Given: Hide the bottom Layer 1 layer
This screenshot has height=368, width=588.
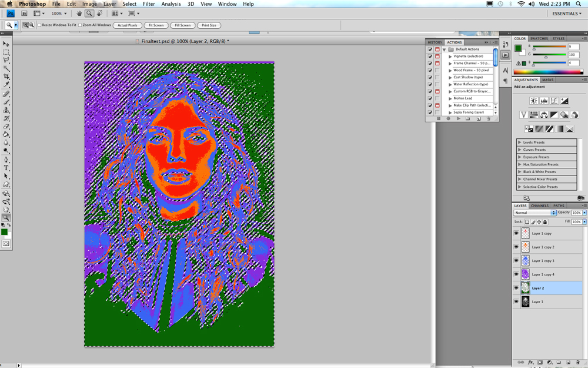Looking at the screenshot, I should 516,301.
